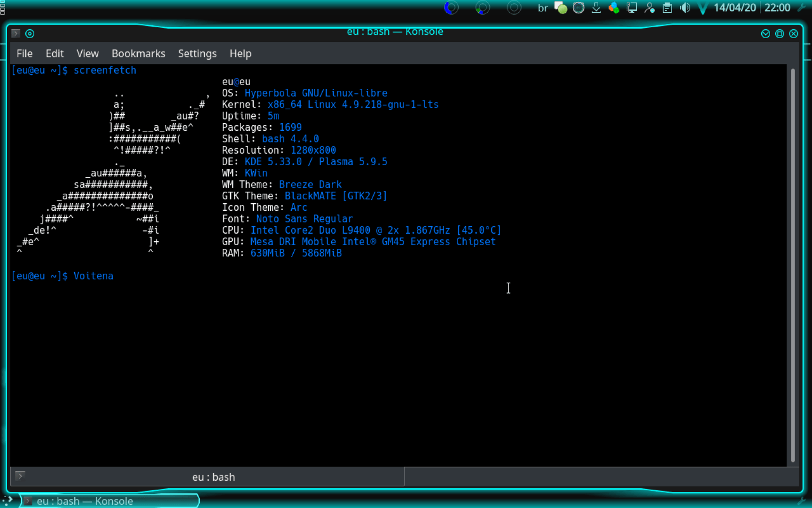812x508 pixels.
Task: Open the network connections tray icon
Action: [x=632, y=8]
